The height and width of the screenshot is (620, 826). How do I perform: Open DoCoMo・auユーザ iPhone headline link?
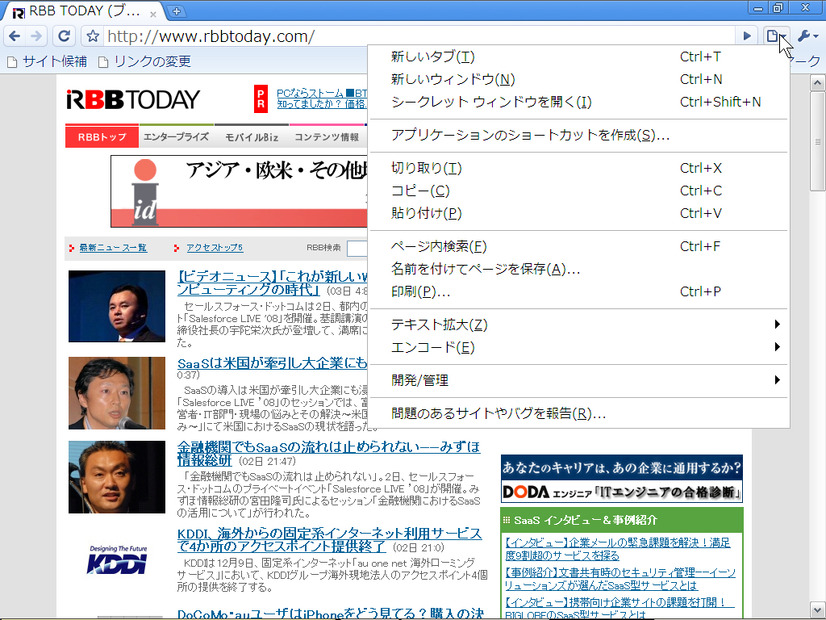point(330,614)
